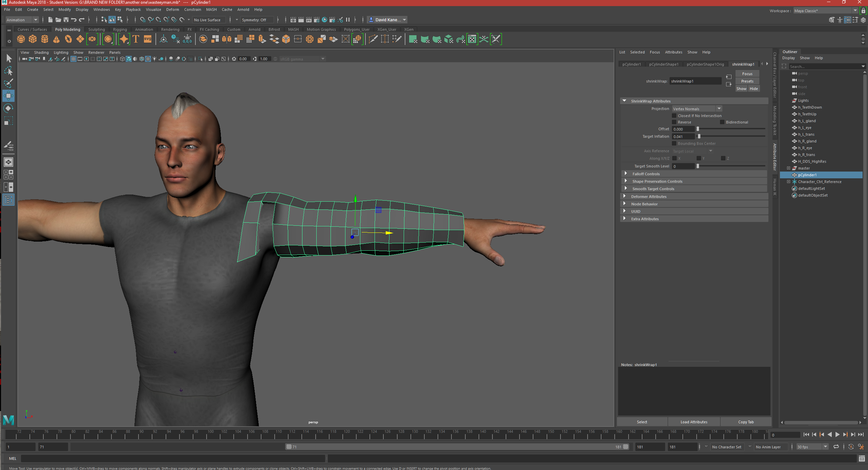
Task: Select the Polygon Sphere tool on the shelf
Action: 21,39
